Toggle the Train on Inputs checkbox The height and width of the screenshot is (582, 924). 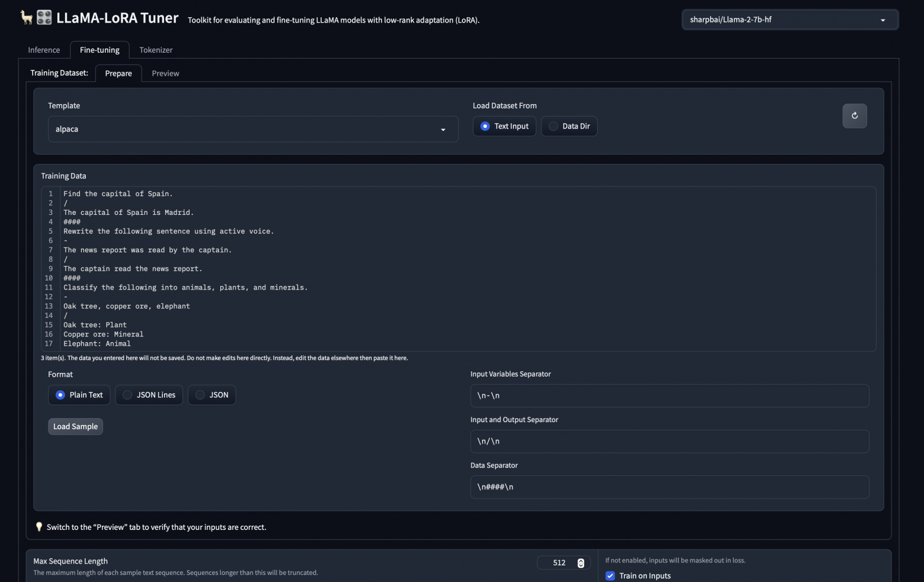[x=610, y=575]
